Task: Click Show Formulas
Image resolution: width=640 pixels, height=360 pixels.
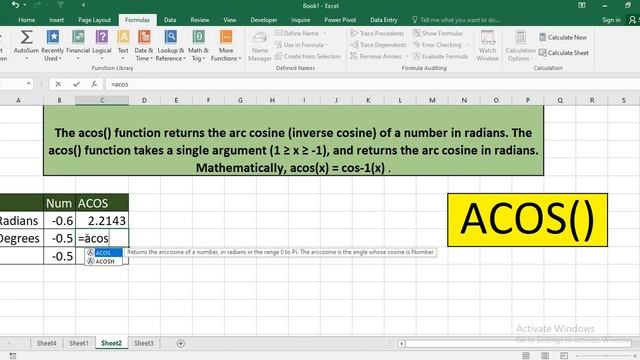Action: 438,33
